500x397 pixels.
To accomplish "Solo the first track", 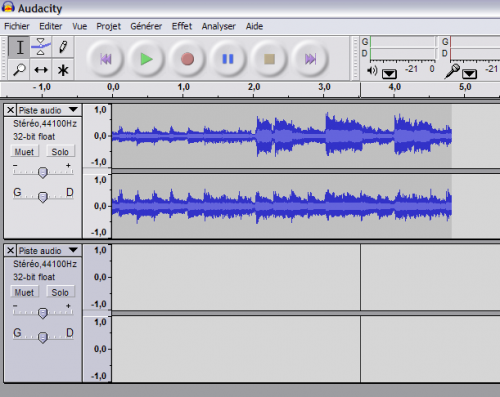I will [60, 152].
